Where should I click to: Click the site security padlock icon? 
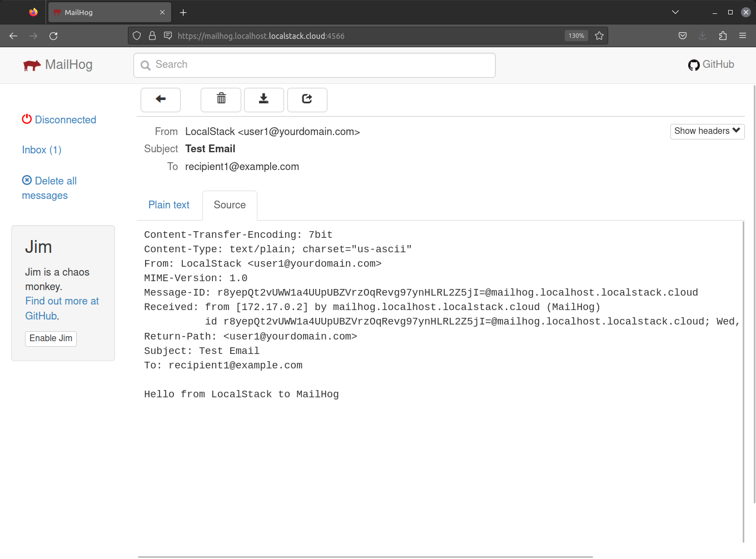(x=152, y=36)
